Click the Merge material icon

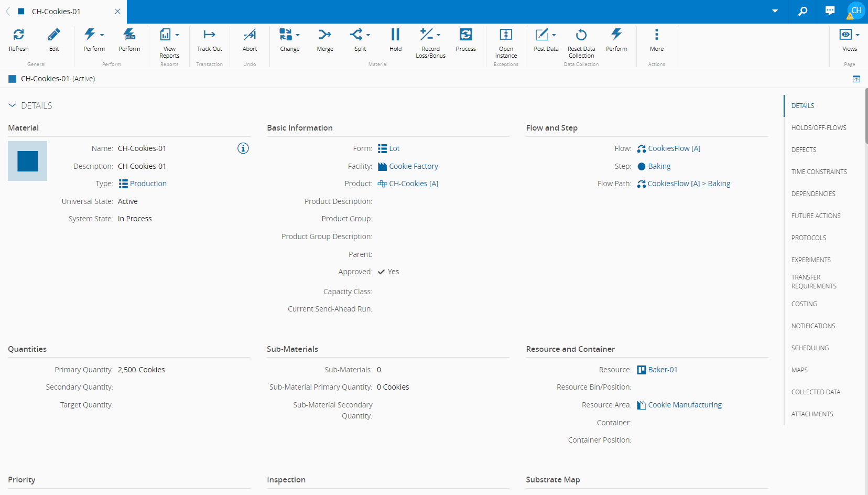324,35
